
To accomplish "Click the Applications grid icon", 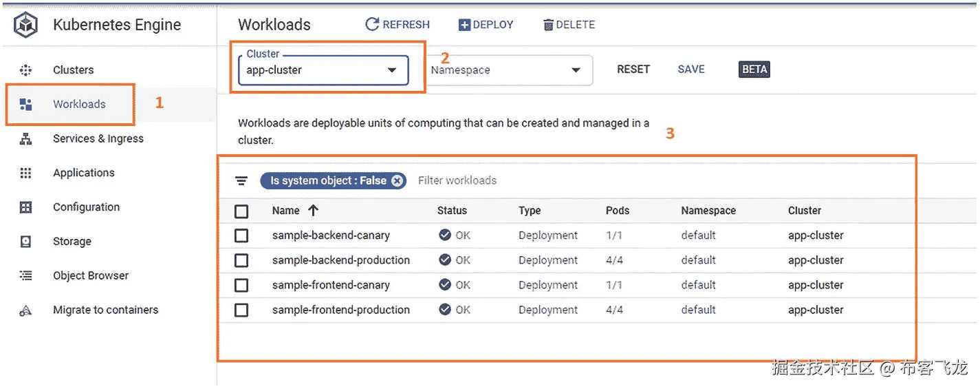I will pos(26,173).
